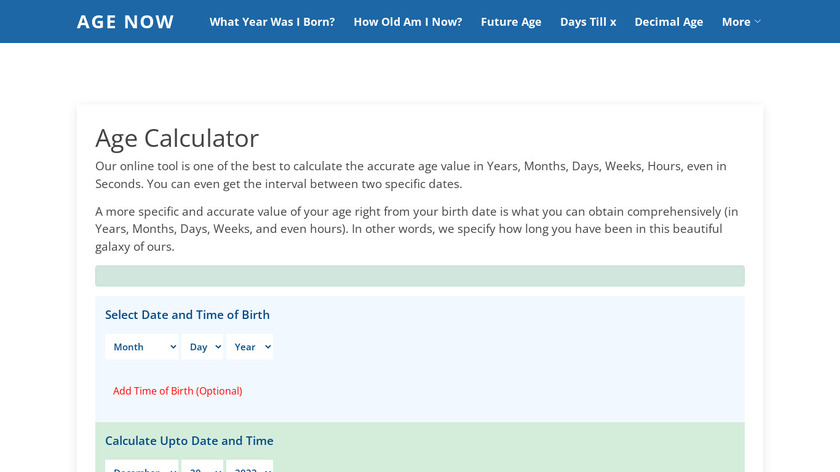Expand the More menu chevron

(x=757, y=22)
